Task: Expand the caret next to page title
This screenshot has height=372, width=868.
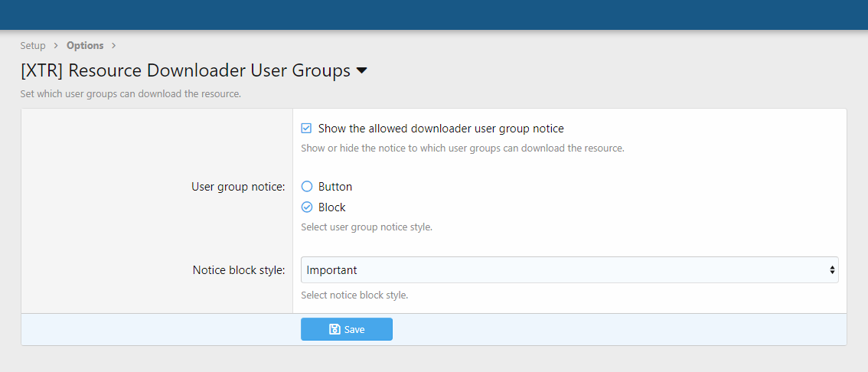Action: tap(362, 71)
